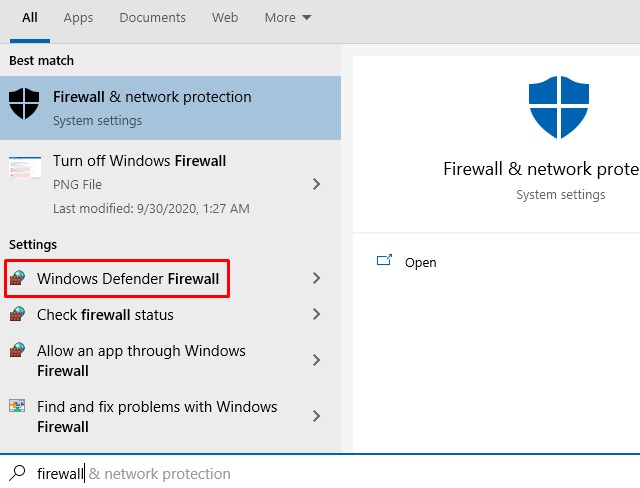Click the black shield icon in Best match
Screen dimensions: 640x488
point(24,103)
